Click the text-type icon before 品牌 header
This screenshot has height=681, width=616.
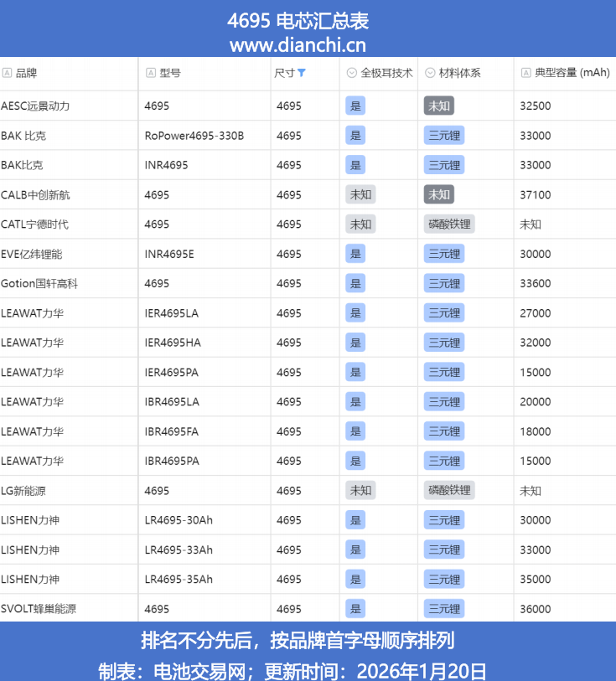[7, 73]
